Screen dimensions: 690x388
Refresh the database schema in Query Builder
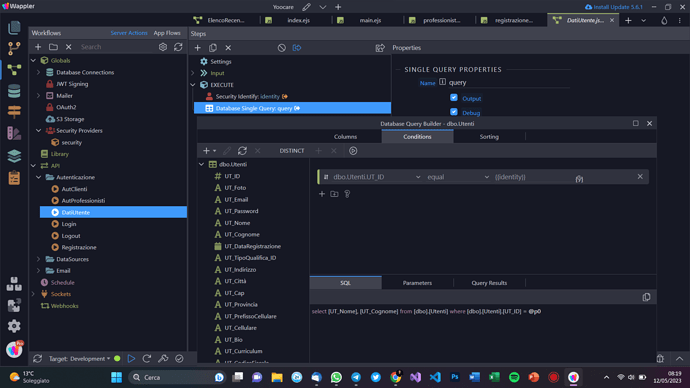click(242, 151)
